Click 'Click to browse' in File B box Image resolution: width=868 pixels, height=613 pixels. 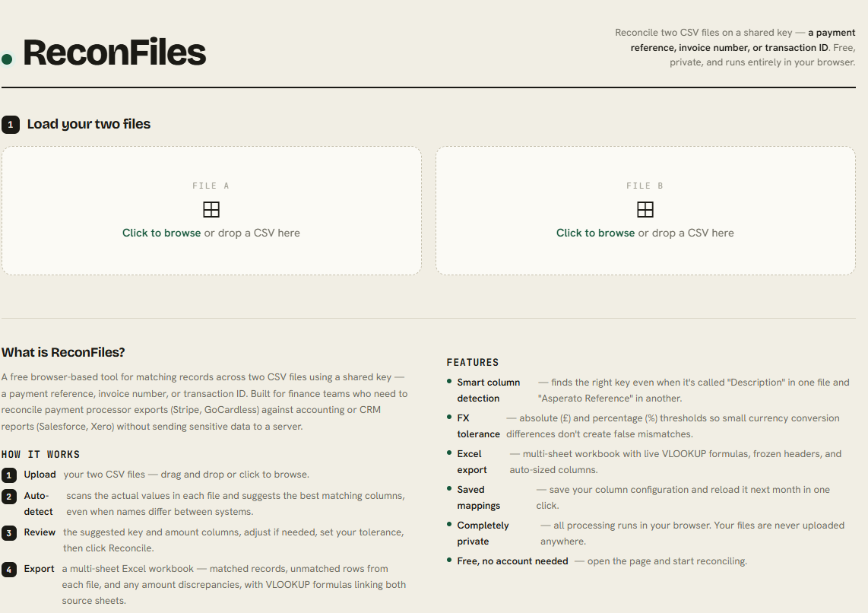coord(596,233)
